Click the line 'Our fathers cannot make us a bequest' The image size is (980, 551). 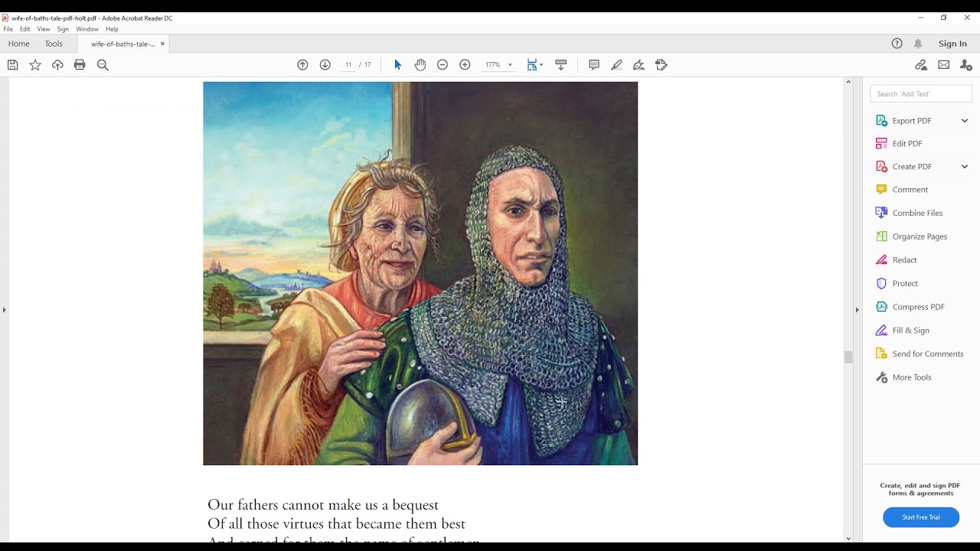click(323, 505)
